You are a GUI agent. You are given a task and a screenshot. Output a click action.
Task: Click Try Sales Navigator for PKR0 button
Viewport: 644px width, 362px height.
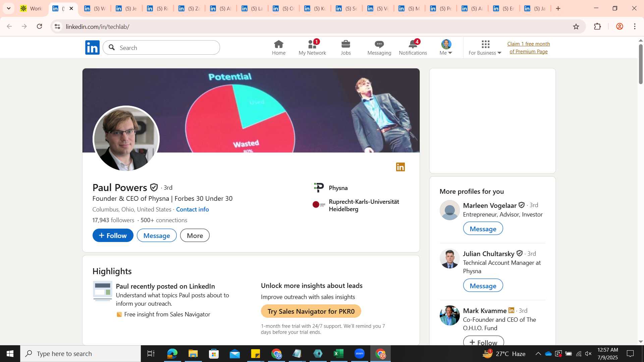coord(311,311)
